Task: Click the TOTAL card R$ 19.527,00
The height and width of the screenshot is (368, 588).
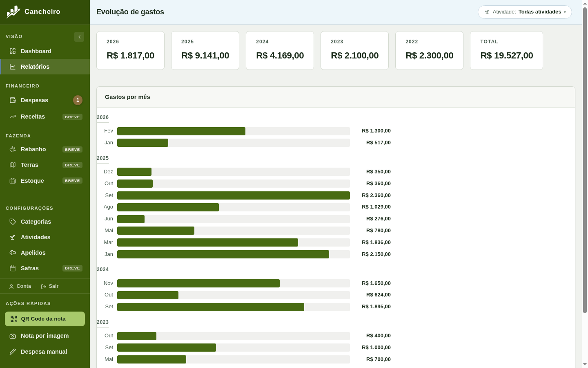Action: pos(506,50)
